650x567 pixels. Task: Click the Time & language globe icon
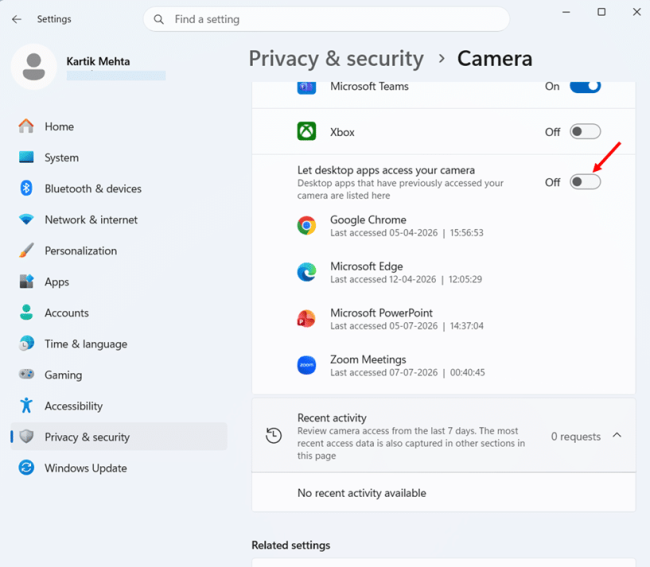click(x=26, y=344)
